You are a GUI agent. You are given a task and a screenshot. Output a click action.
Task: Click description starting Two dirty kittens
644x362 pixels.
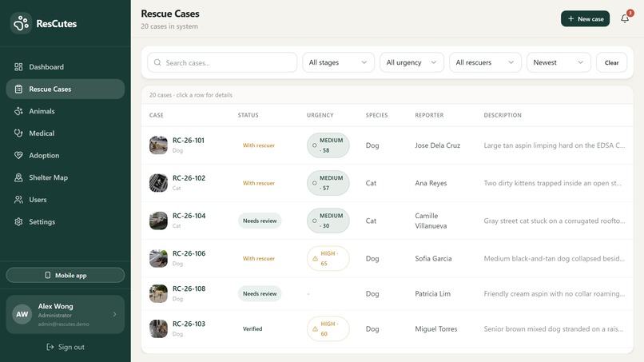coord(553,183)
